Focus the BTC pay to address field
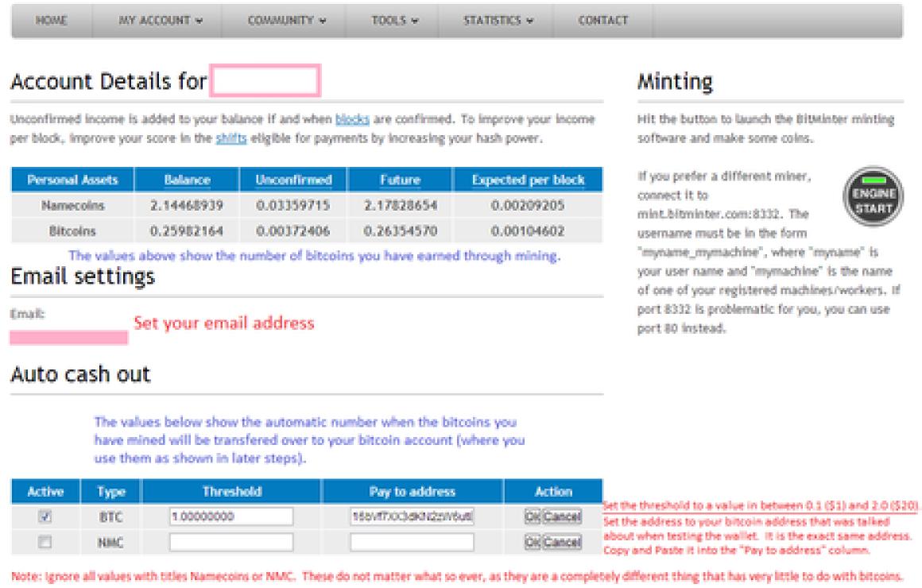 click(412, 516)
